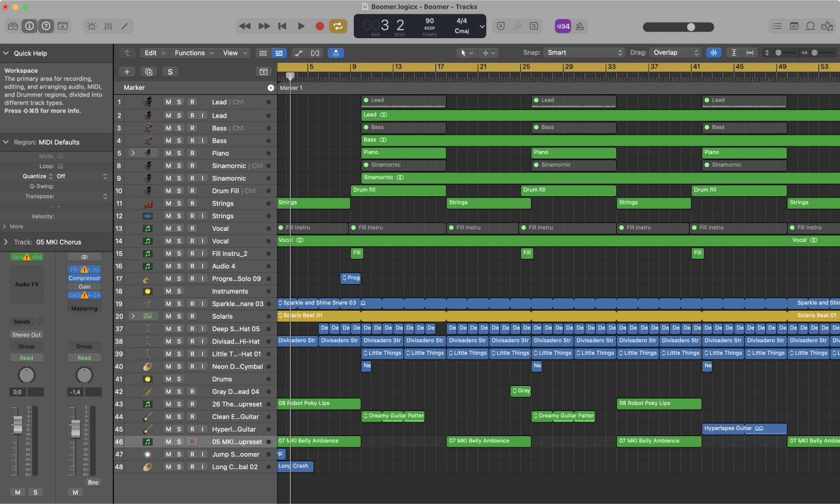Toggle the Flex show/hide button
The image size is (840, 504).
click(x=316, y=53)
